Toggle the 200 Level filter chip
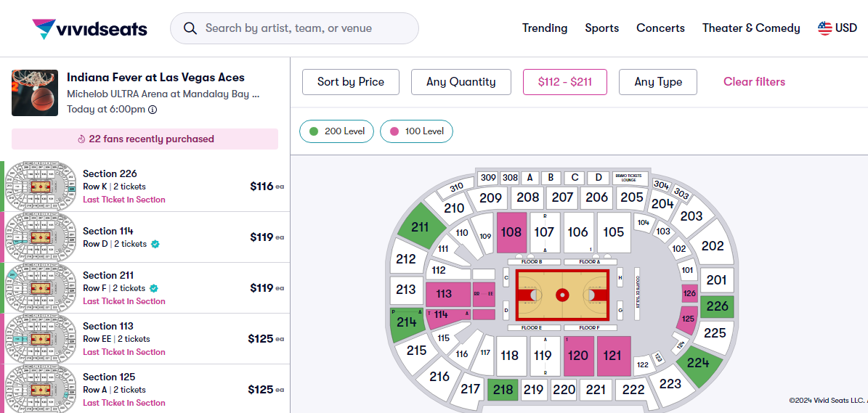Screen dimensions: 868x413 (337, 131)
